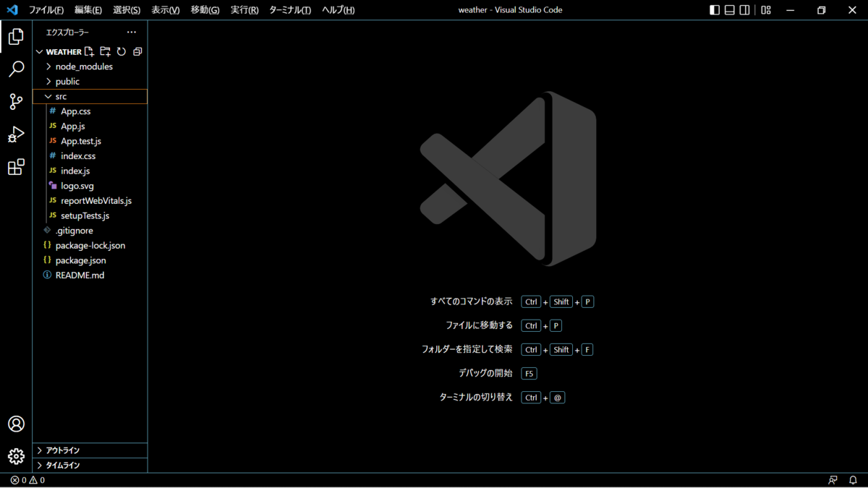Open the notifications bell
The image size is (868, 488).
click(x=854, y=480)
